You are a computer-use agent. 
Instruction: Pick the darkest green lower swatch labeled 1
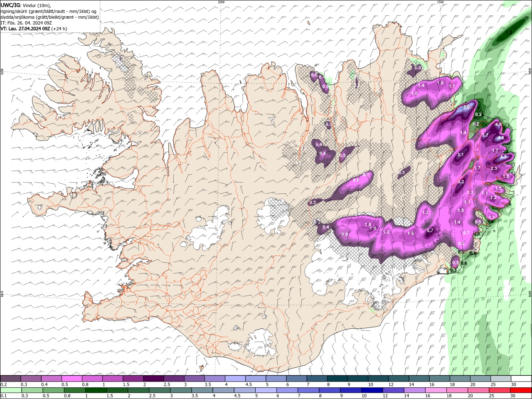96,390
